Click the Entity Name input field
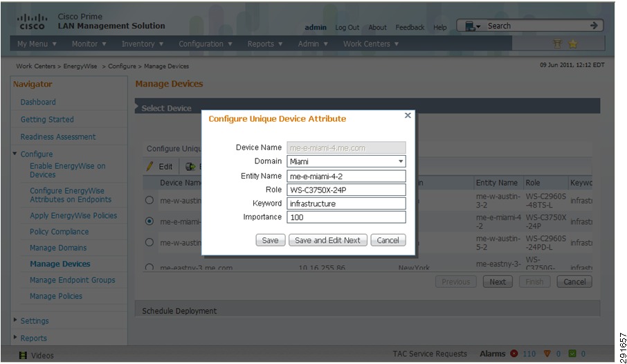 point(346,176)
